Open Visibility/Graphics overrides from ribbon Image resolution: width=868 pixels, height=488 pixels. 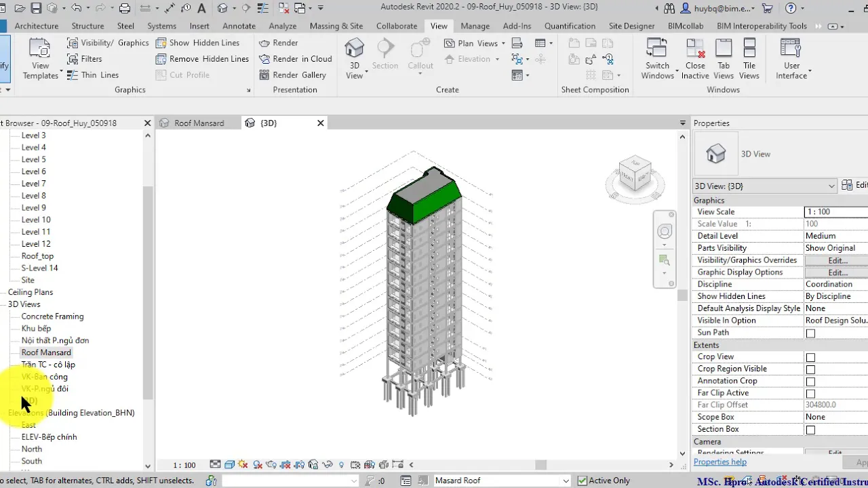pyautogui.click(x=108, y=43)
